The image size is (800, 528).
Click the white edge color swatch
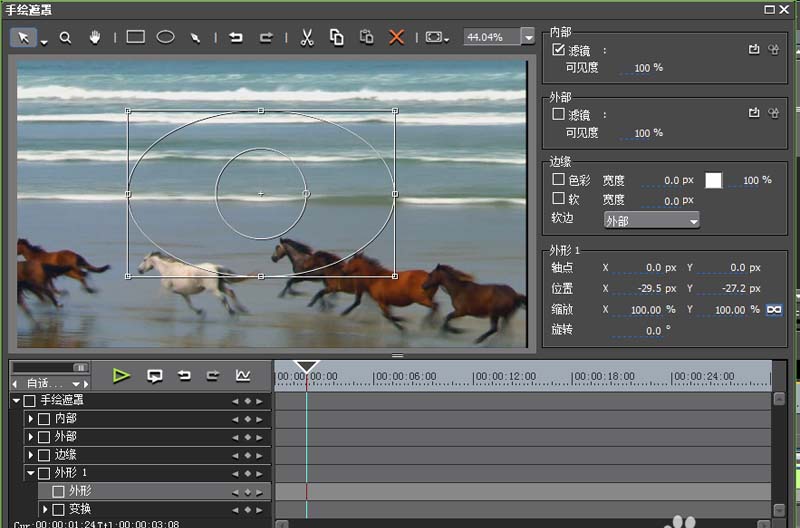click(x=713, y=180)
